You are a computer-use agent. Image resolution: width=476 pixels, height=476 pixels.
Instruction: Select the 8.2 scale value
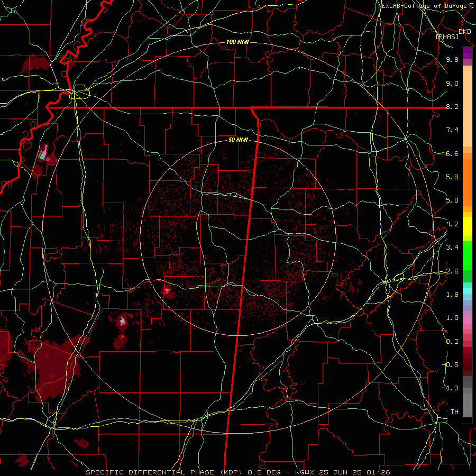(452, 106)
